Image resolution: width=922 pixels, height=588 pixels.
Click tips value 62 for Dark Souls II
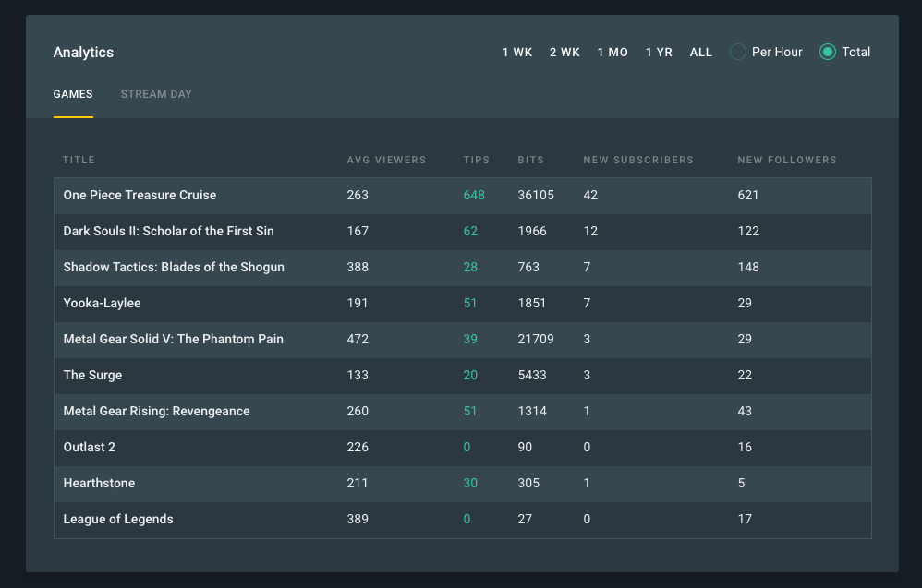point(470,231)
